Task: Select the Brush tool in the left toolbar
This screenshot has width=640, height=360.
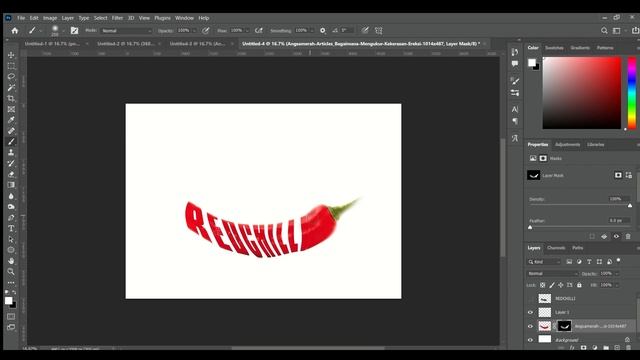Action: pyautogui.click(x=11, y=142)
